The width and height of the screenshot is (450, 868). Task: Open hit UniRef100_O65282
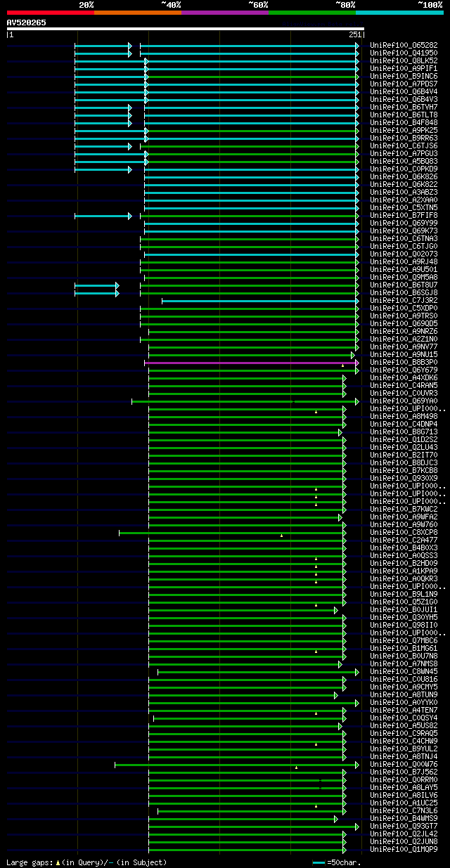(404, 45)
